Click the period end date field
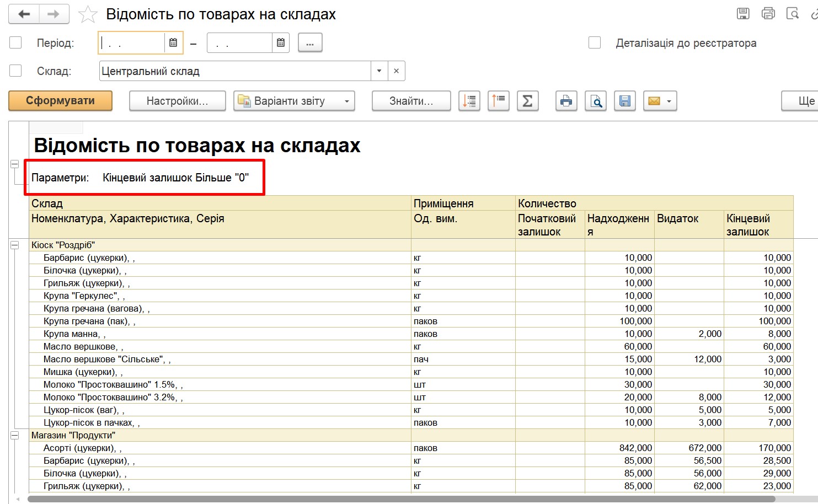This screenshot has height=504, width=818. pos(240,43)
